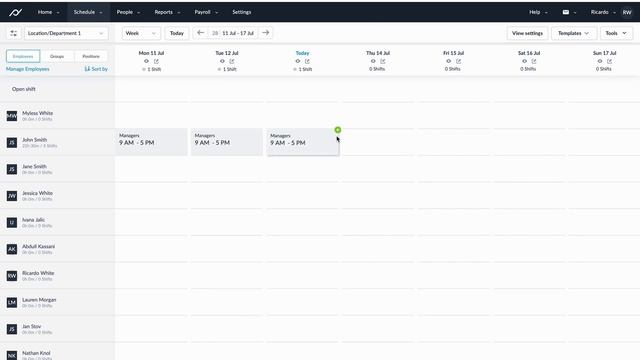Screen dimensions: 640x360
Task: Click Ricardo White's RW avatar in list
Action: (12, 276)
